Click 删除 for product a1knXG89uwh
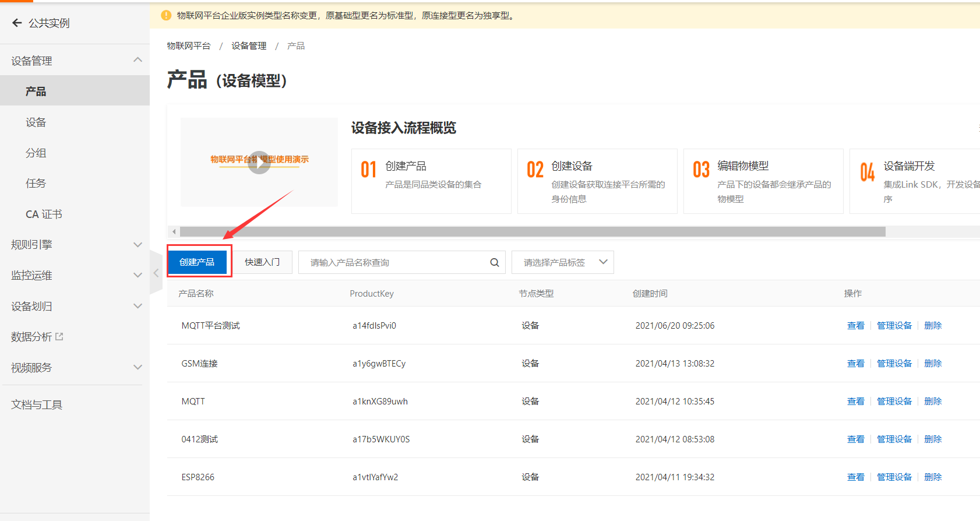 pyautogui.click(x=933, y=401)
